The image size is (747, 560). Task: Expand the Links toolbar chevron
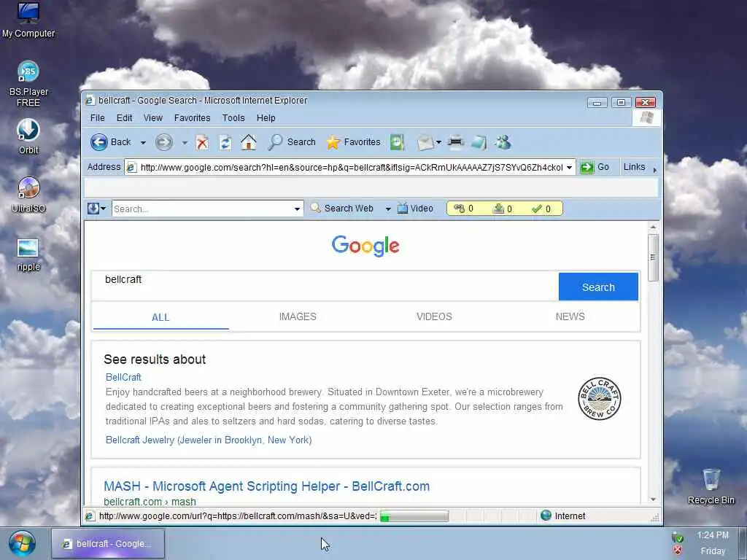[x=654, y=169]
